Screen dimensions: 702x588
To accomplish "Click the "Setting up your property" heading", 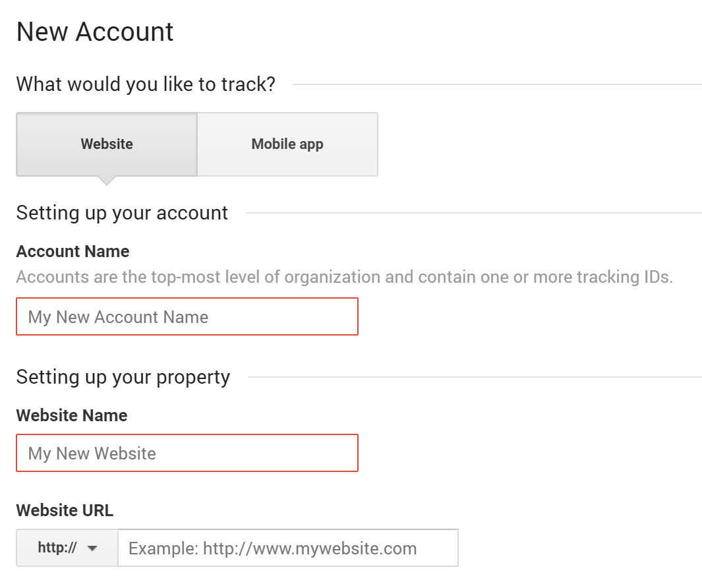I will 123,377.
